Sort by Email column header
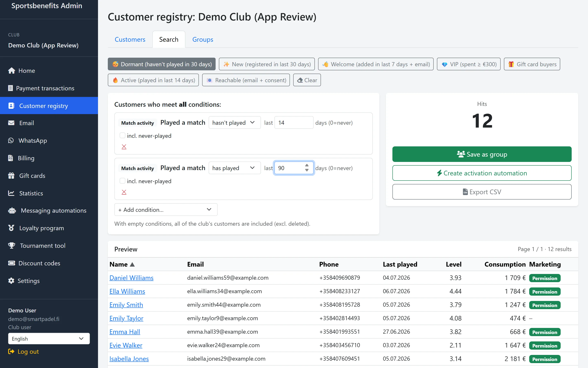The height and width of the screenshot is (368, 588). [x=195, y=264]
